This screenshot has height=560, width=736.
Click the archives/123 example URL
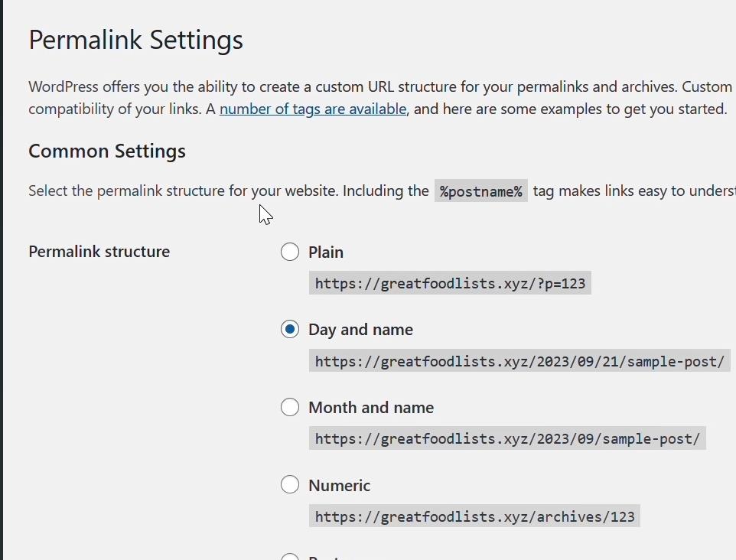pos(474,517)
